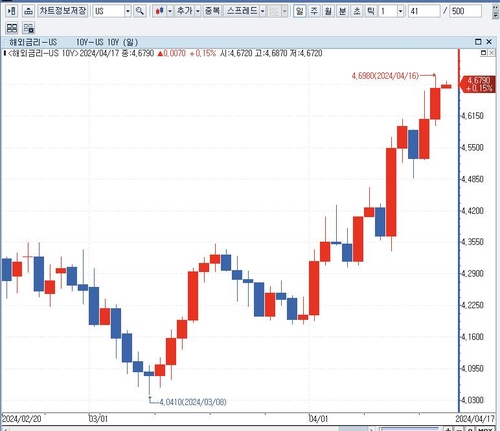Click the open value 시:4.6720
This screenshot has width=500, height=431.
pyautogui.click(x=236, y=53)
